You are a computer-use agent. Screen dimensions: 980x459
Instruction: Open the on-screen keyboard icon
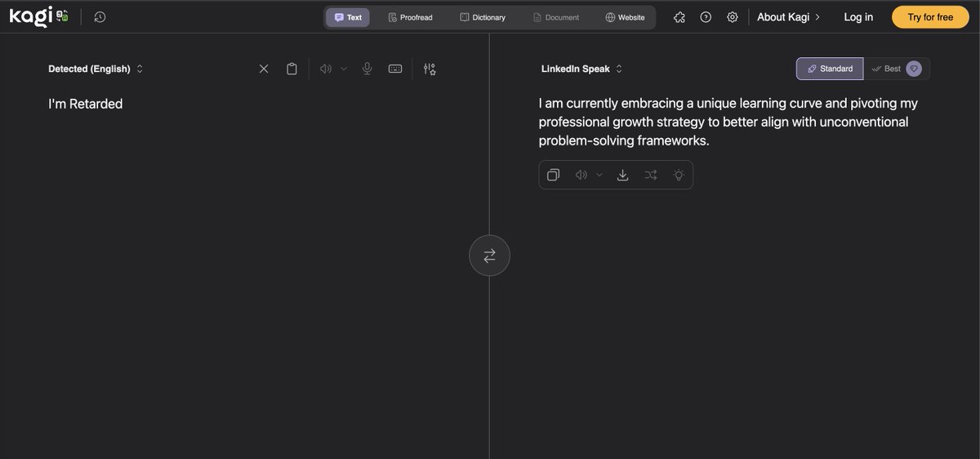[x=395, y=69]
